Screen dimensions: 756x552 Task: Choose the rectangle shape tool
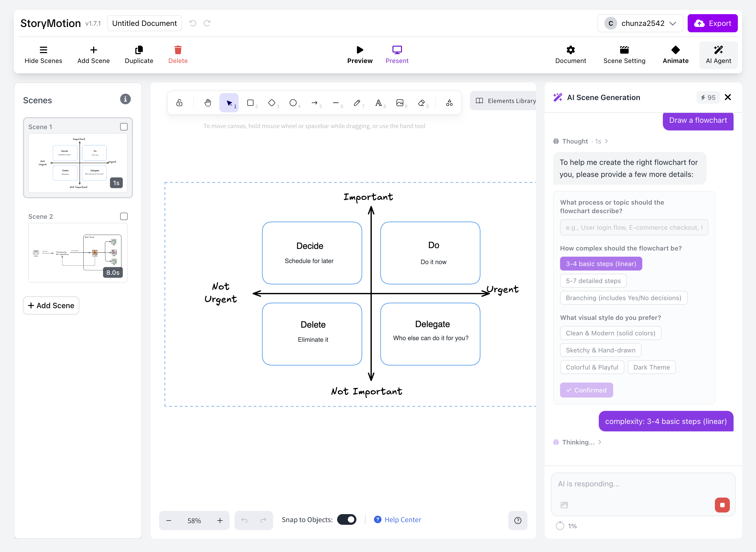point(250,102)
